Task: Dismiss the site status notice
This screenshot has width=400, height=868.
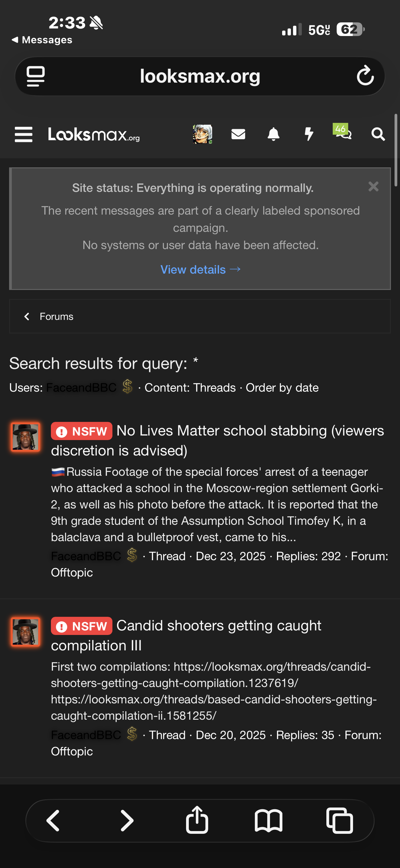Action: pos(373,187)
